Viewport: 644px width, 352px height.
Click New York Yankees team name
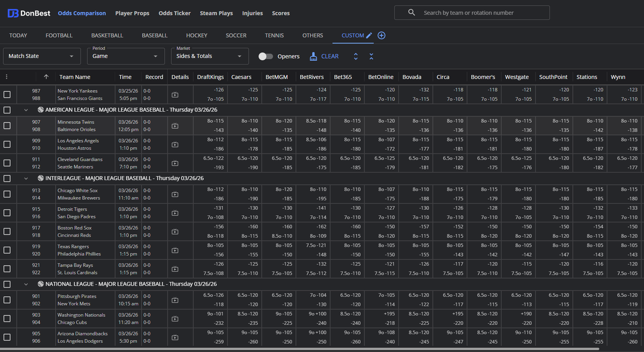tap(77, 91)
